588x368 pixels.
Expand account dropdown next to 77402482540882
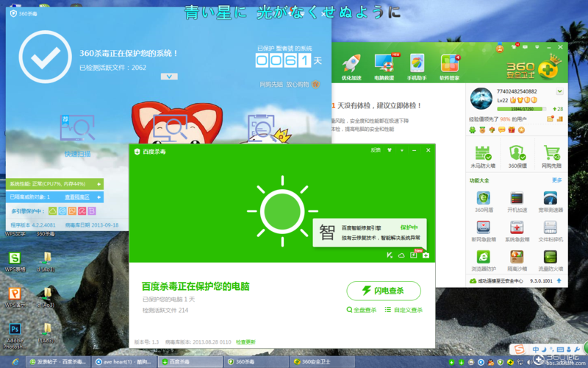click(x=560, y=91)
